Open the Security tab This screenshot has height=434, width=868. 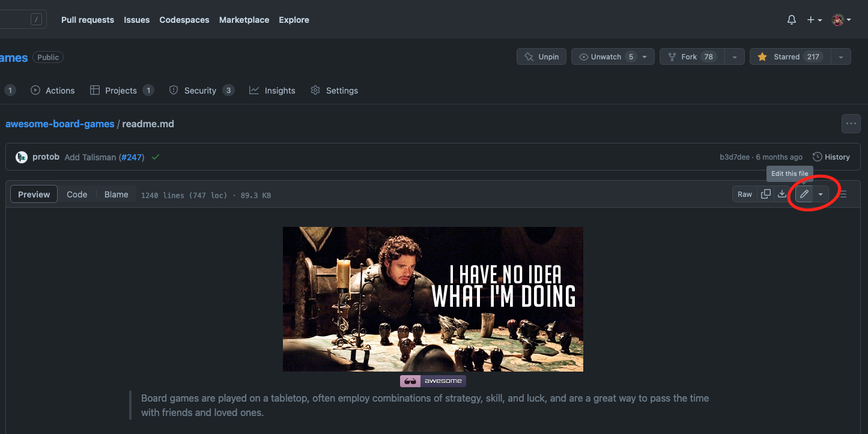tap(201, 91)
